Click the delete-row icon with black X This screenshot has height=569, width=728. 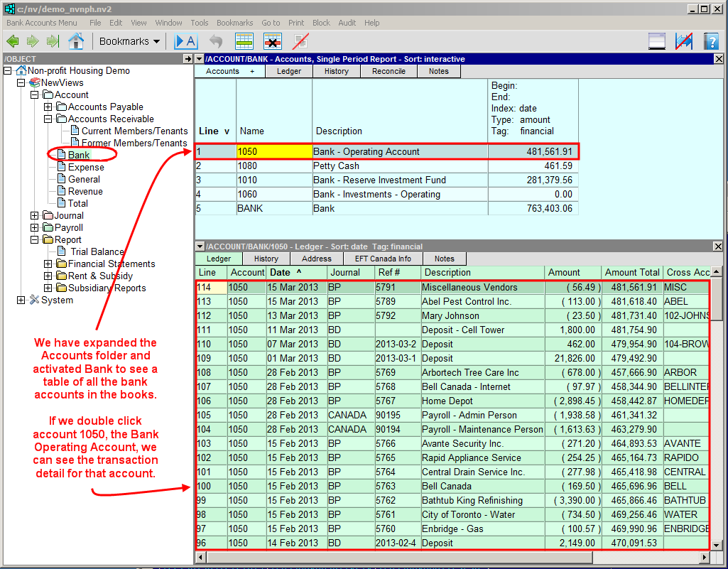(273, 41)
